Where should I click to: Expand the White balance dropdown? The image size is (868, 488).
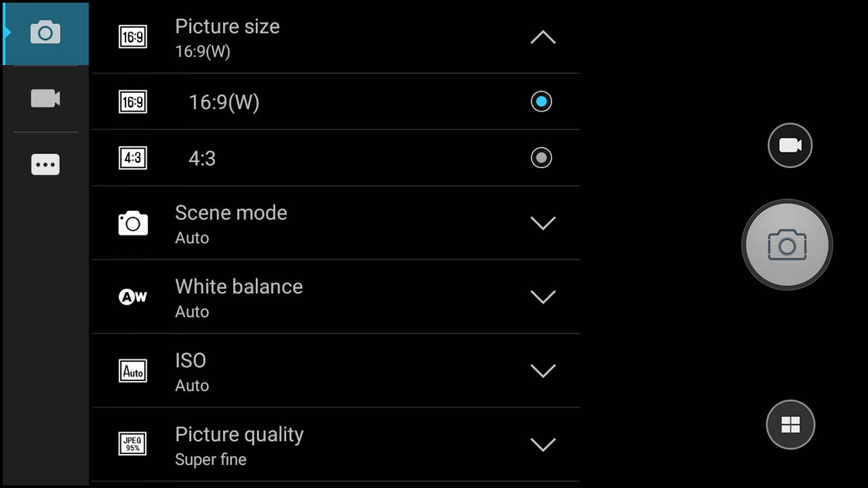[542, 297]
